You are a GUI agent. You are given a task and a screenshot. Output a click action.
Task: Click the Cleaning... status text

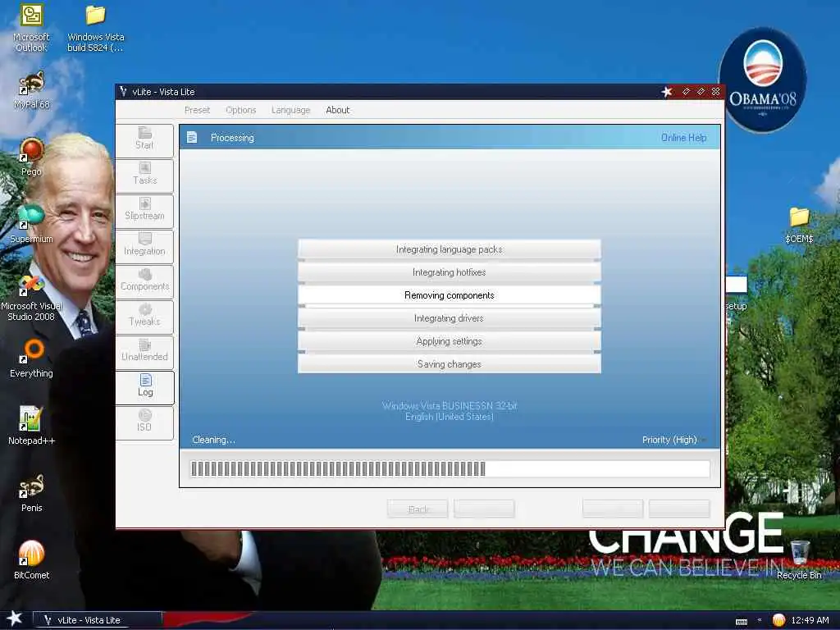[213, 440]
